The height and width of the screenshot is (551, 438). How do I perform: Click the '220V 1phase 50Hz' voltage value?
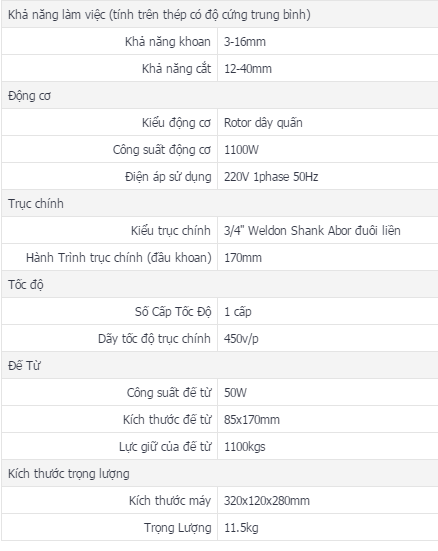point(271,176)
